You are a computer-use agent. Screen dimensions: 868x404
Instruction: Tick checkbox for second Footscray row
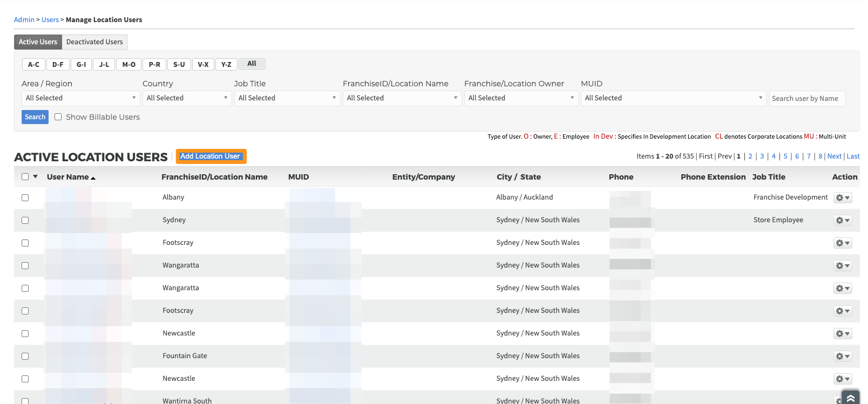tap(25, 311)
